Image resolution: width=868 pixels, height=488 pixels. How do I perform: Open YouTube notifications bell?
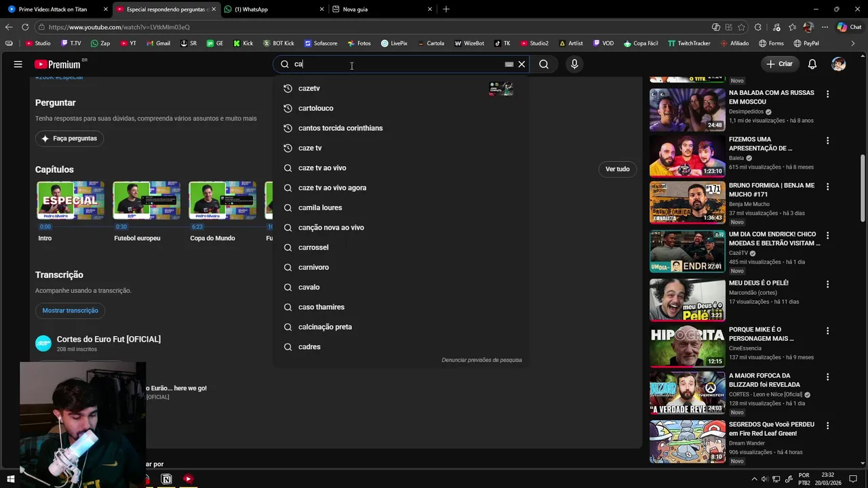click(812, 64)
